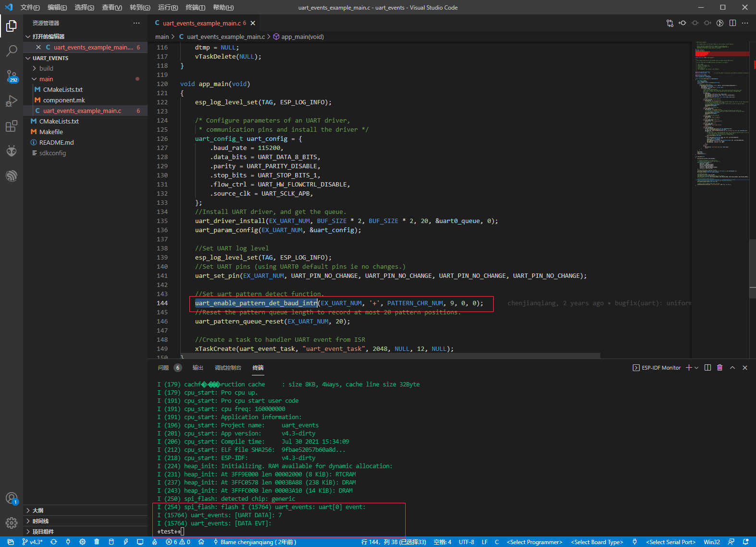Open SDK configuration gear in status bar
The width and height of the screenshot is (756, 547).
click(83, 542)
